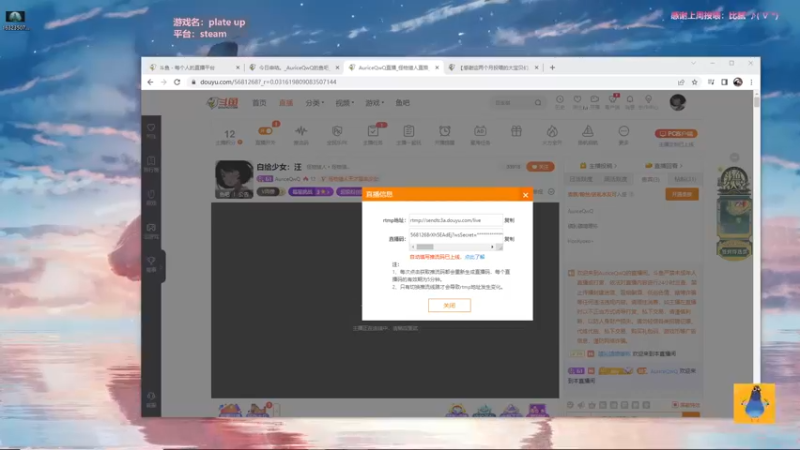Click the 关闭 button in the dialog
Image resolution: width=800 pixels, height=450 pixels.
[449, 305]
